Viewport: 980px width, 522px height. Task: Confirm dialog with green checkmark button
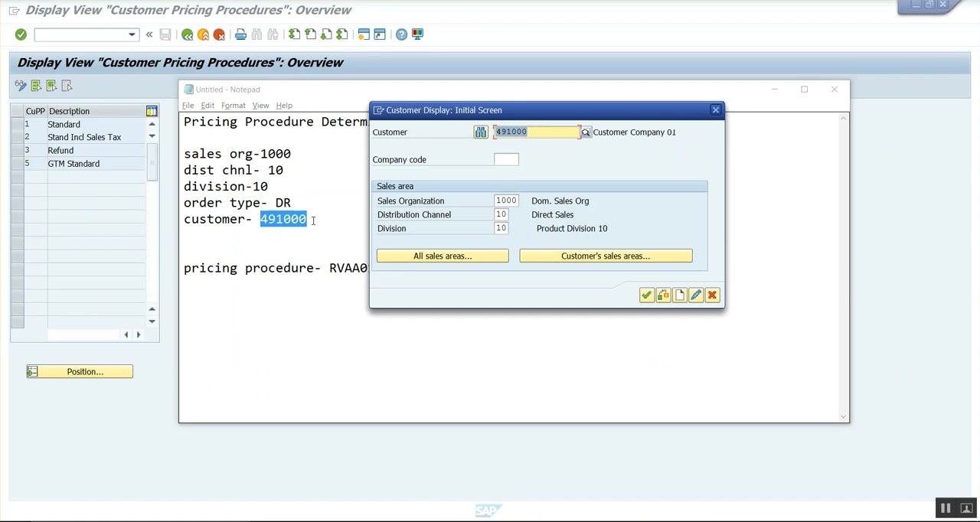(x=647, y=295)
